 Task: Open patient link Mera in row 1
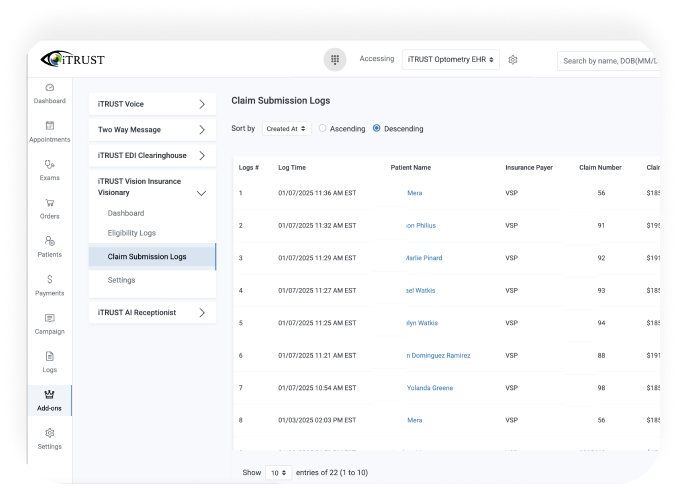[415, 193]
